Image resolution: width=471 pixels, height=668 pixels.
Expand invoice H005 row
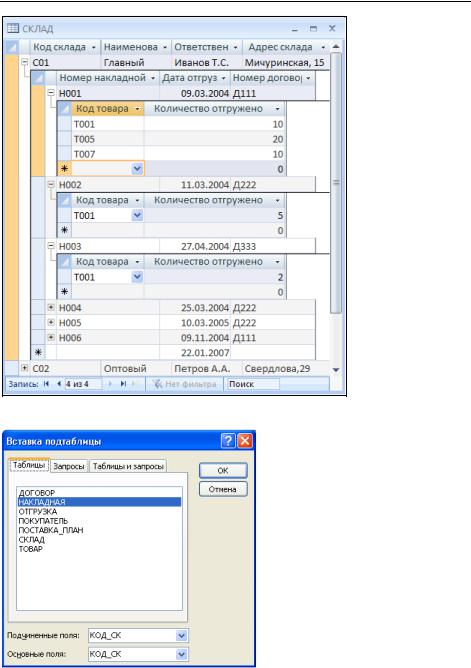click(x=51, y=322)
